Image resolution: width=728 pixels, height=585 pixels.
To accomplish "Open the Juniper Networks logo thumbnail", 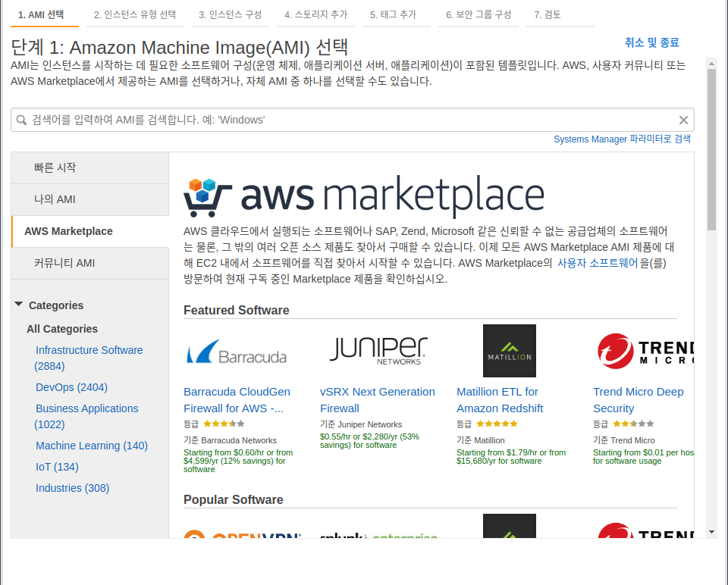I will pos(379,351).
